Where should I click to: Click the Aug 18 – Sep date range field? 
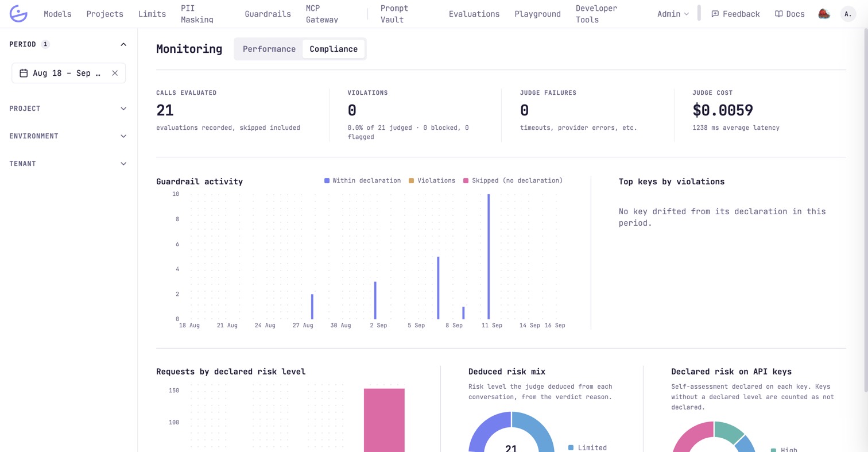pos(68,73)
